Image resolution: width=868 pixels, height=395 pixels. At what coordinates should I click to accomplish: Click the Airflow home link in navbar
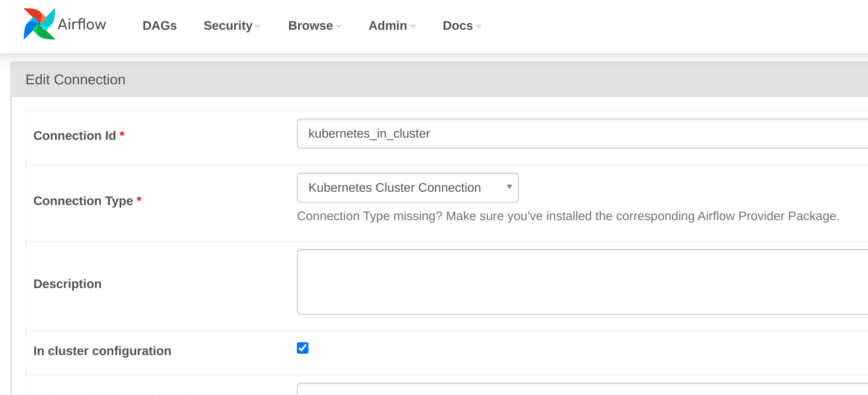[83, 24]
